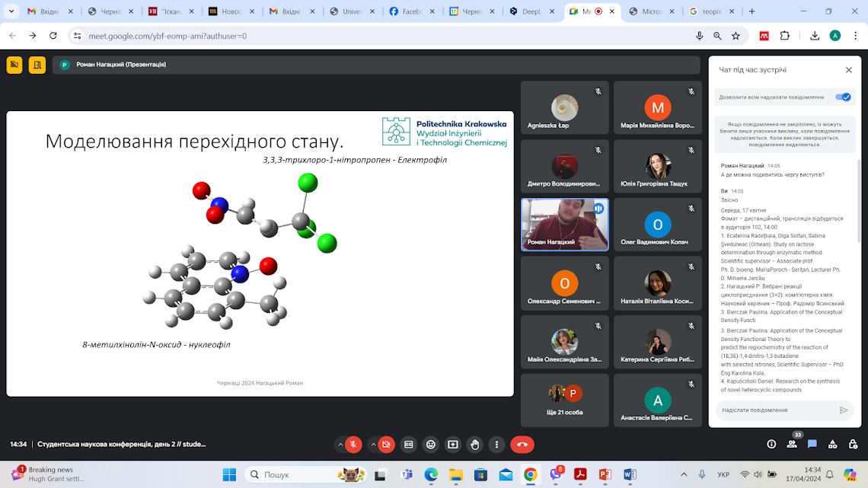Switch to the Facebook tab
The image size is (868, 488).
[412, 11]
